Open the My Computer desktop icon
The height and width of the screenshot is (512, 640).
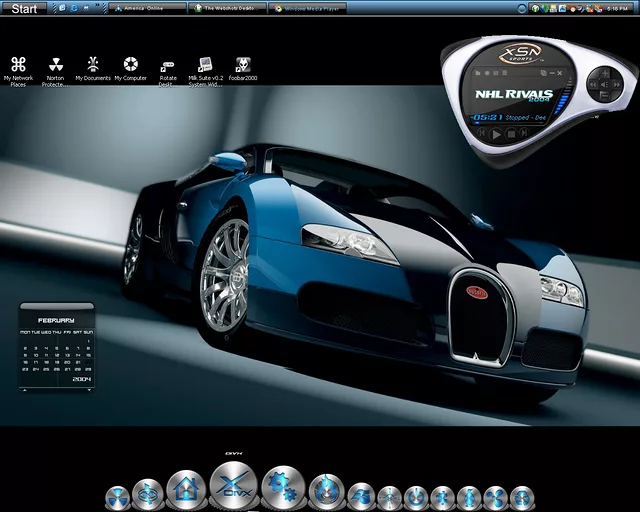click(130, 66)
